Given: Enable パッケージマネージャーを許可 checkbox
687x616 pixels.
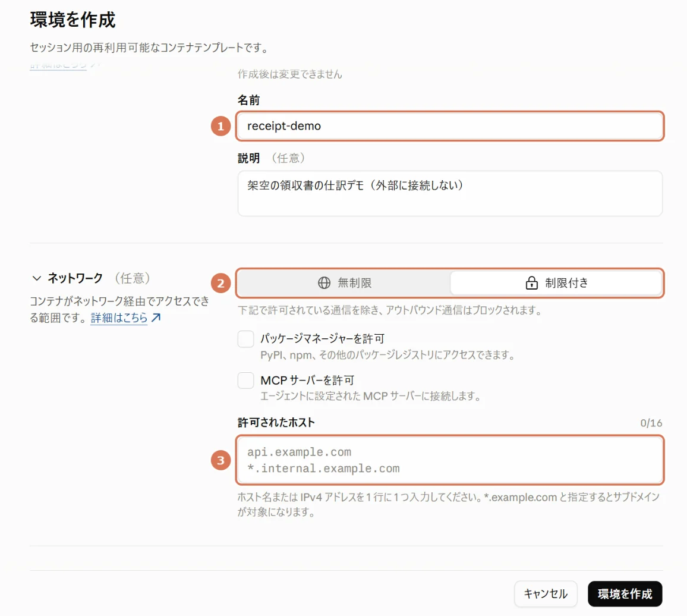Looking at the screenshot, I should coord(246,339).
